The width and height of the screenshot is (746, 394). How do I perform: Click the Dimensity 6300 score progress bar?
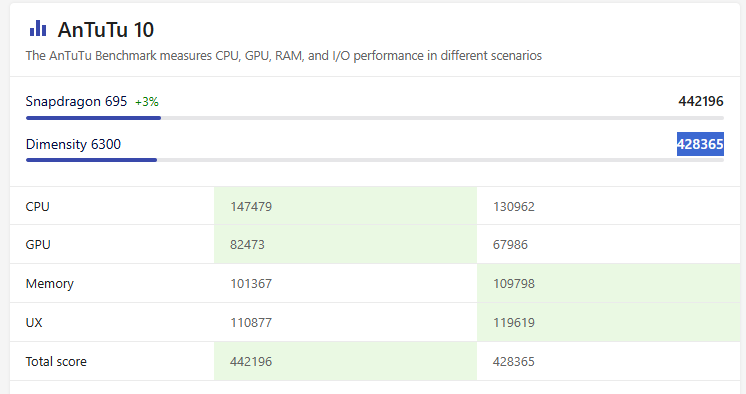pyautogui.click(x=375, y=160)
